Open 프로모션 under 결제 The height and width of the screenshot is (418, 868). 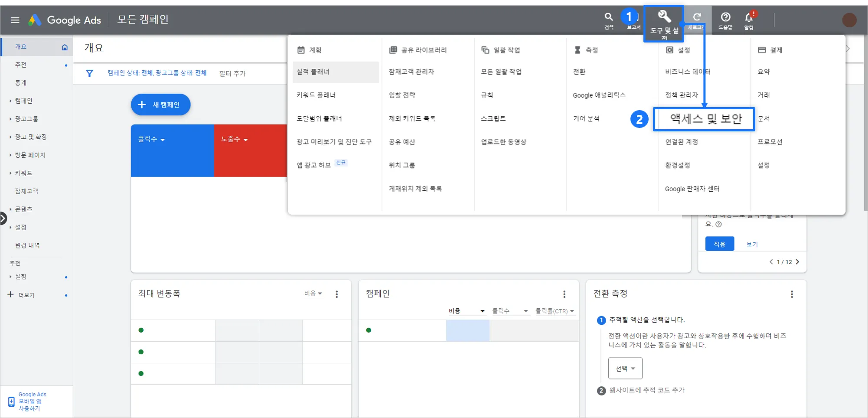[x=770, y=142]
